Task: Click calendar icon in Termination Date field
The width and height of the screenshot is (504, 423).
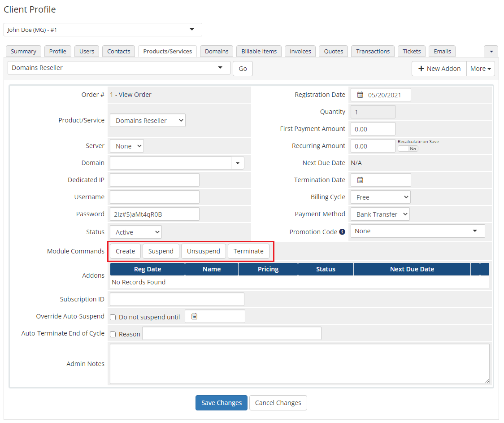Action: point(360,180)
